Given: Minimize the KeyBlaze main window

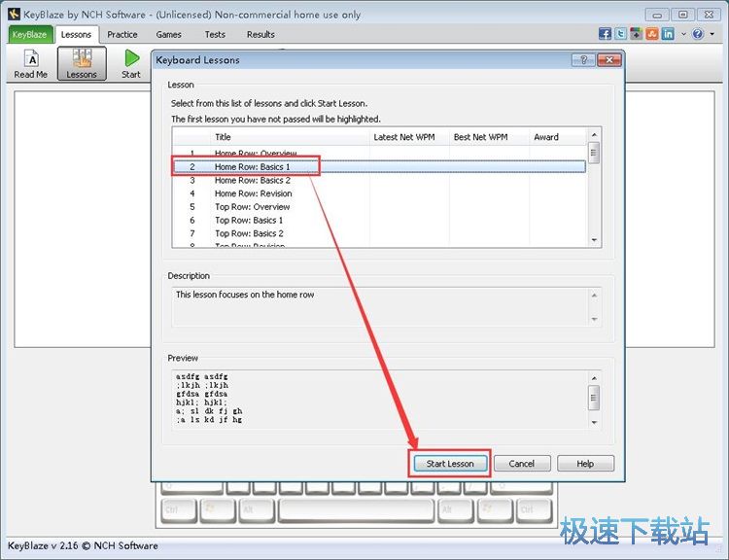Looking at the screenshot, I should pos(657,15).
